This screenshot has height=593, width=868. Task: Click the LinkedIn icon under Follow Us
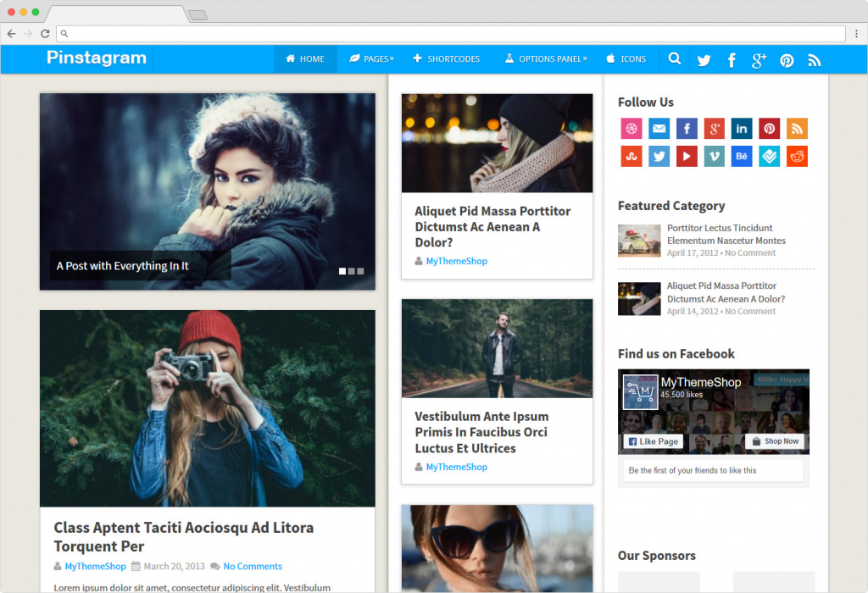pos(742,129)
